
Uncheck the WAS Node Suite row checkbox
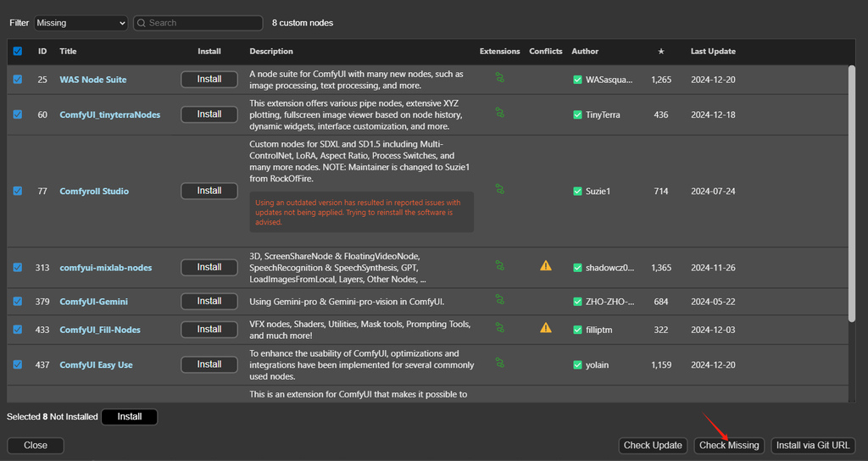[18, 80]
